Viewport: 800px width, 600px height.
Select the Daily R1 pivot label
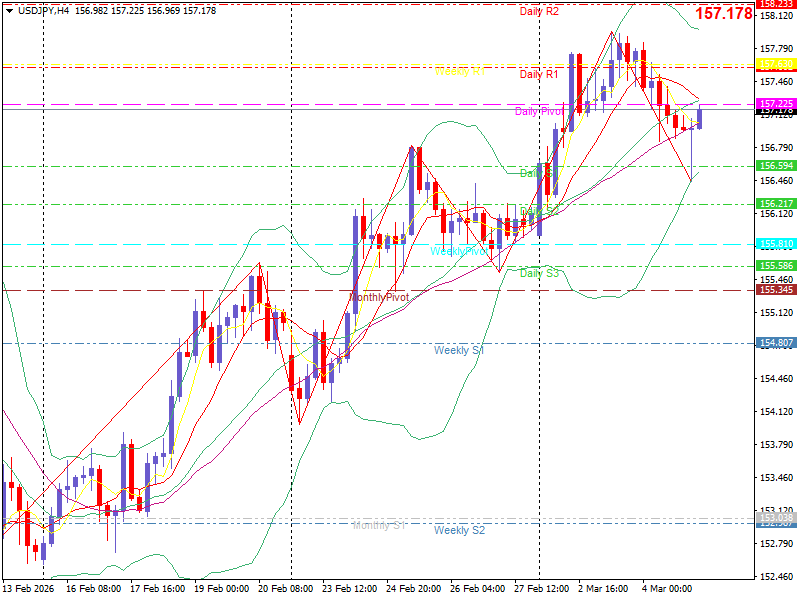point(539,74)
